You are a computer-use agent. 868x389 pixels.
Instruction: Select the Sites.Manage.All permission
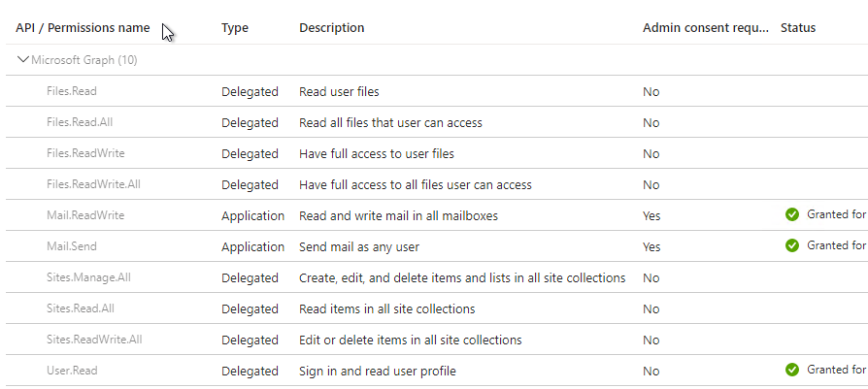pos(88,277)
